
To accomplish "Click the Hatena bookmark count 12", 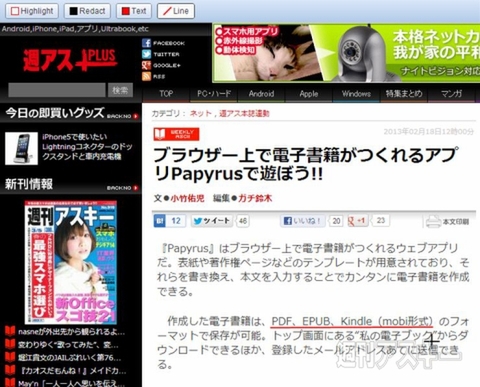I will (x=176, y=221).
